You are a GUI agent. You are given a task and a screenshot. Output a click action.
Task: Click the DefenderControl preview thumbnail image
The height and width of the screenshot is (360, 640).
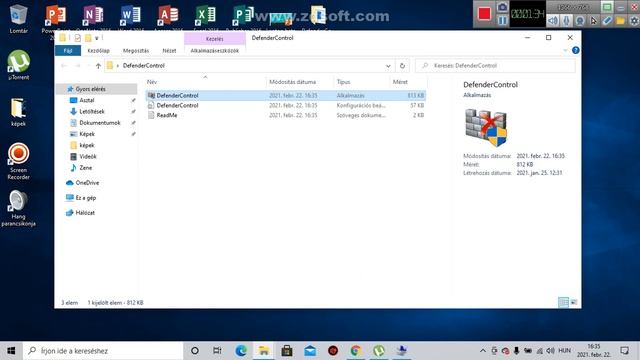(486, 127)
